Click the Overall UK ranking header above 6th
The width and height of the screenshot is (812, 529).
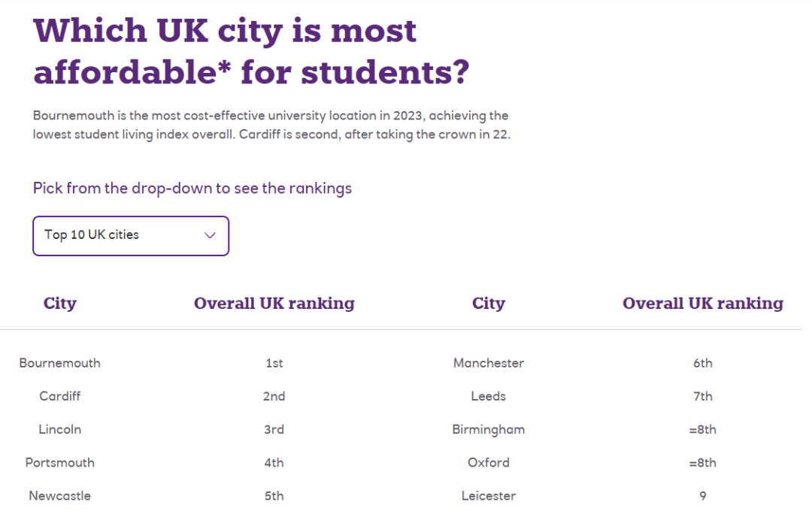coord(703,304)
